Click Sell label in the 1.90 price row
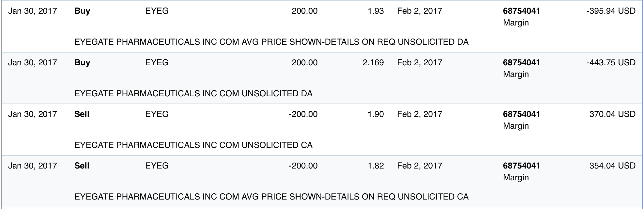Viewport: 644px width, 209px height. pos(82,114)
